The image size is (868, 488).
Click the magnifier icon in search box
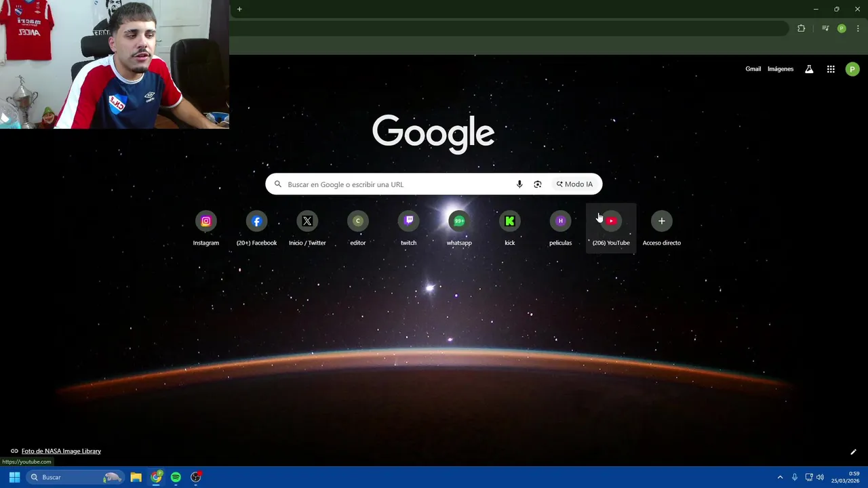click(278, 184)
